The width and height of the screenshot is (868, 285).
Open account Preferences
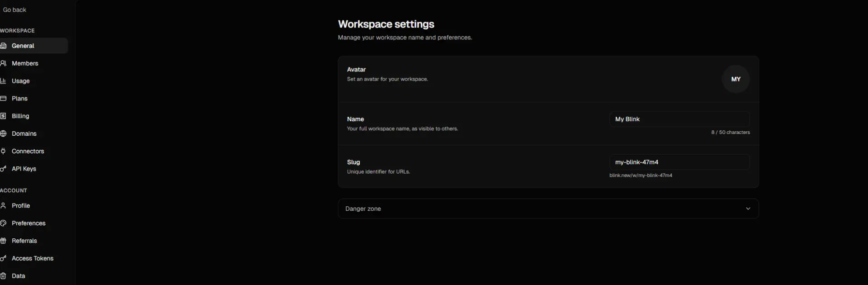point(34,223)
